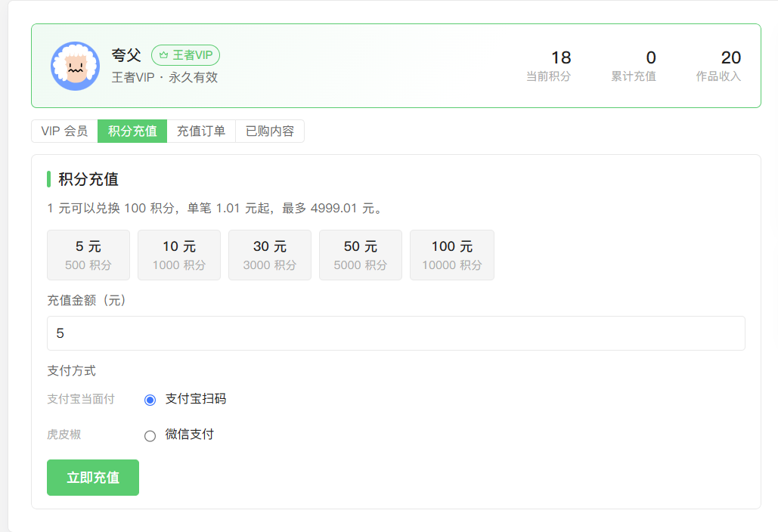
Task: Choose the 5 元 500 积分 package
Action: (x=88, y=255)
